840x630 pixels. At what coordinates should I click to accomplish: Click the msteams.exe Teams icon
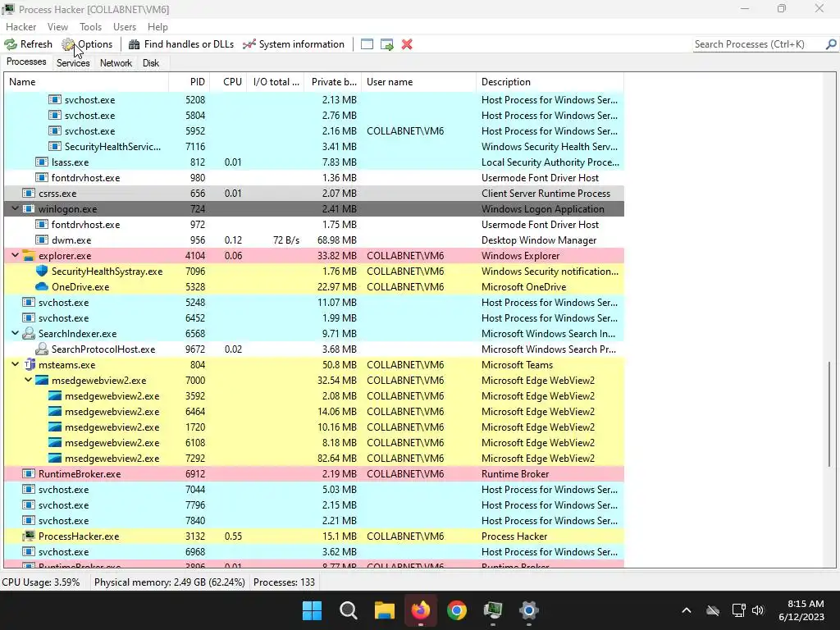tap(29, 364)
